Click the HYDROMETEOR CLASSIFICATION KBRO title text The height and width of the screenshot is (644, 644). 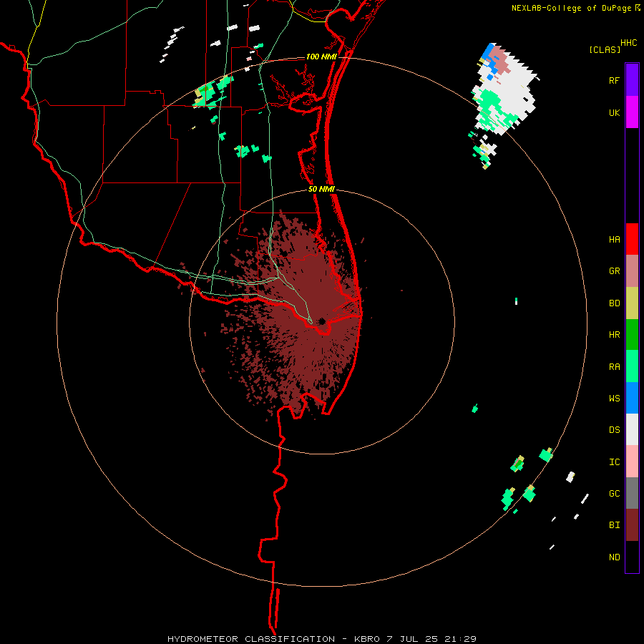pos(322,639)
